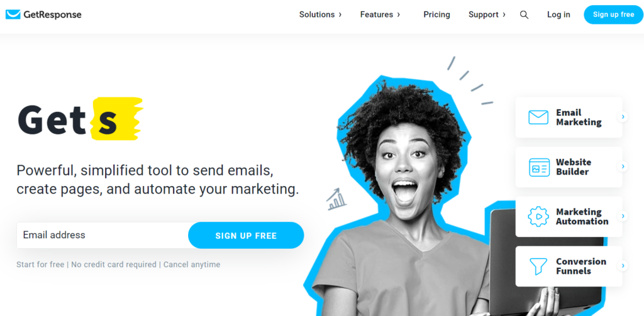Click the Email Marketing envelope icon

[x=538, y=117]
